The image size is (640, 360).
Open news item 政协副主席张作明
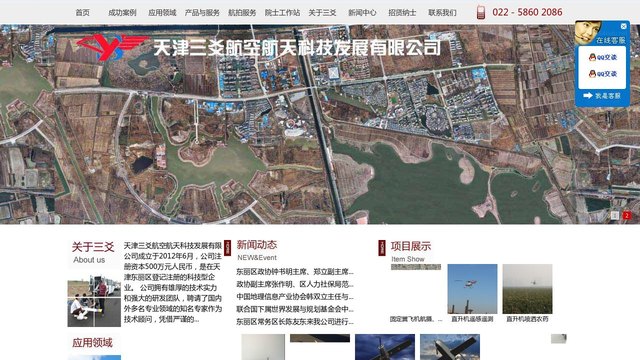click(295, 284)
